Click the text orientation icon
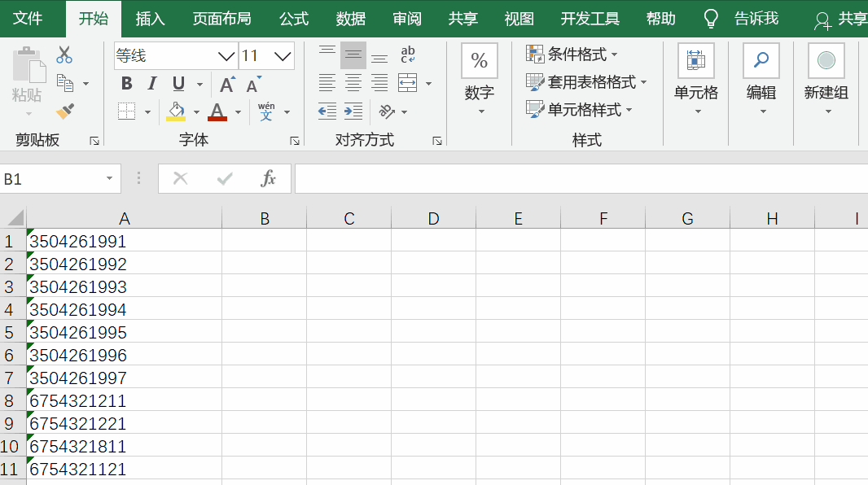 coord(387,111)
